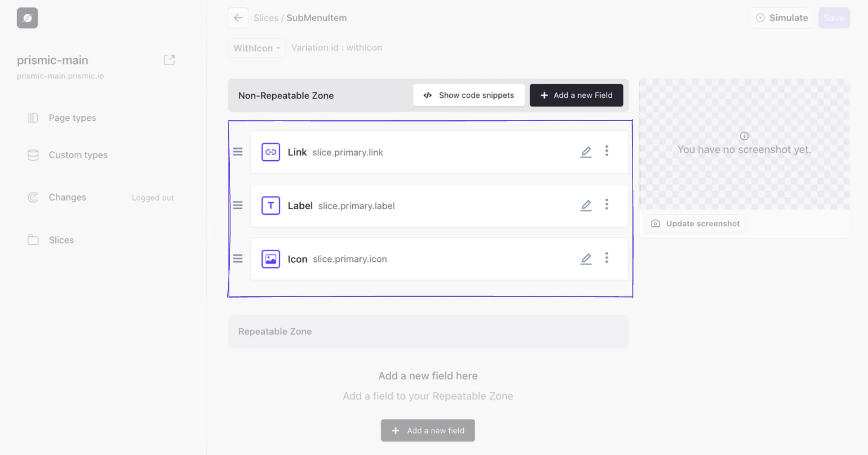Image resolution: width=868 pixels, height=455 pixels.
Task: Click the drag handle for Icon field
Action: 238,258
